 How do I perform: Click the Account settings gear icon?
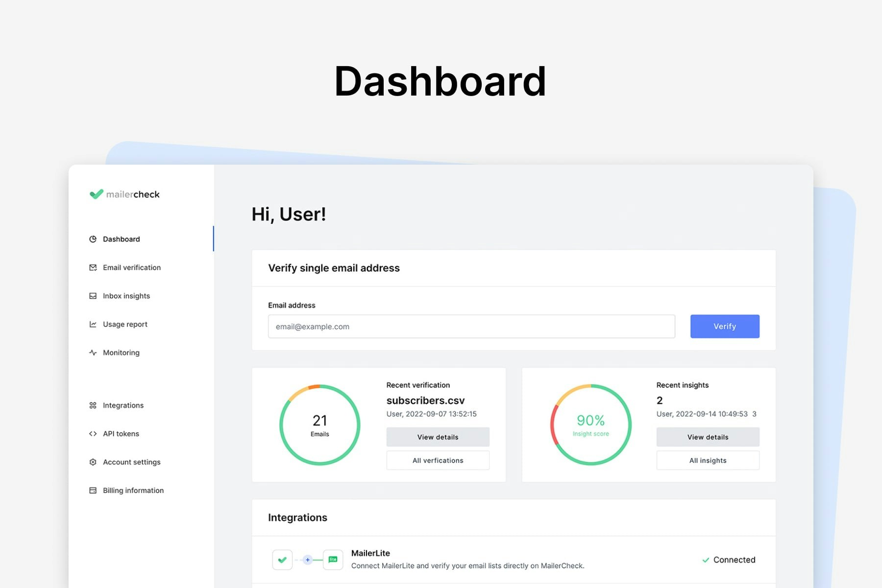[x=93, y=462]
